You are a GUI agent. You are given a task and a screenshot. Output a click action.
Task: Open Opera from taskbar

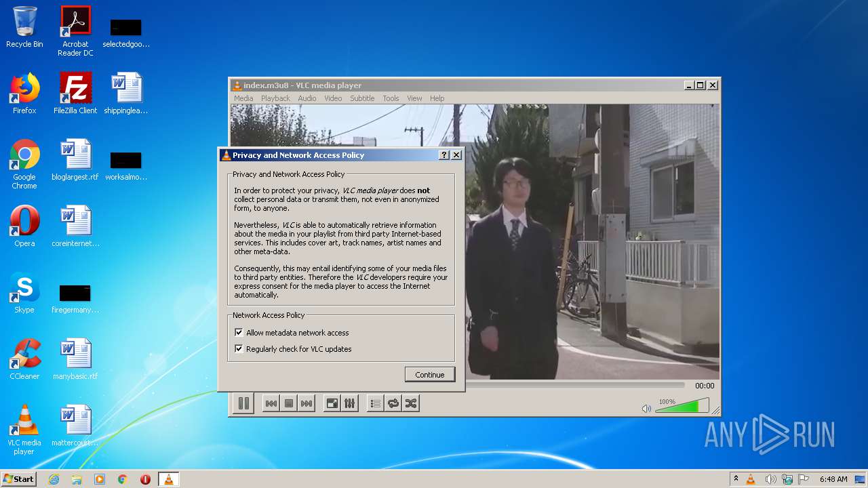point(145,479)
